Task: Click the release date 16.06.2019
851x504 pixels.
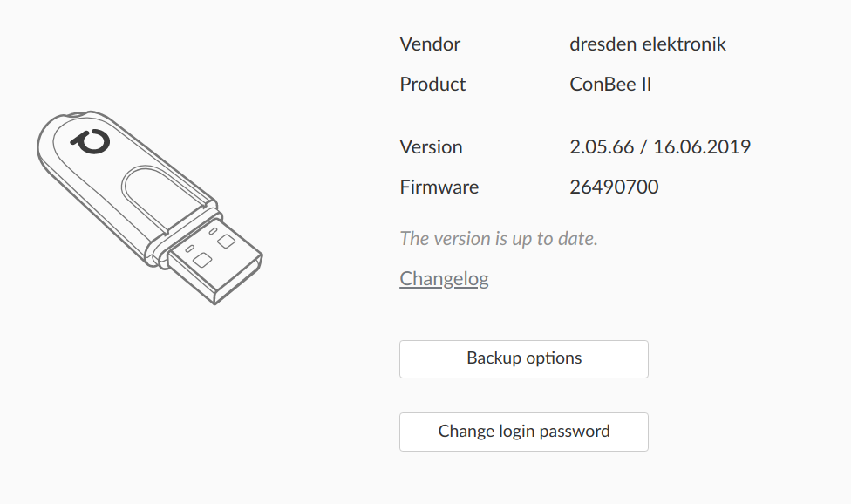Action: point(705,146)
